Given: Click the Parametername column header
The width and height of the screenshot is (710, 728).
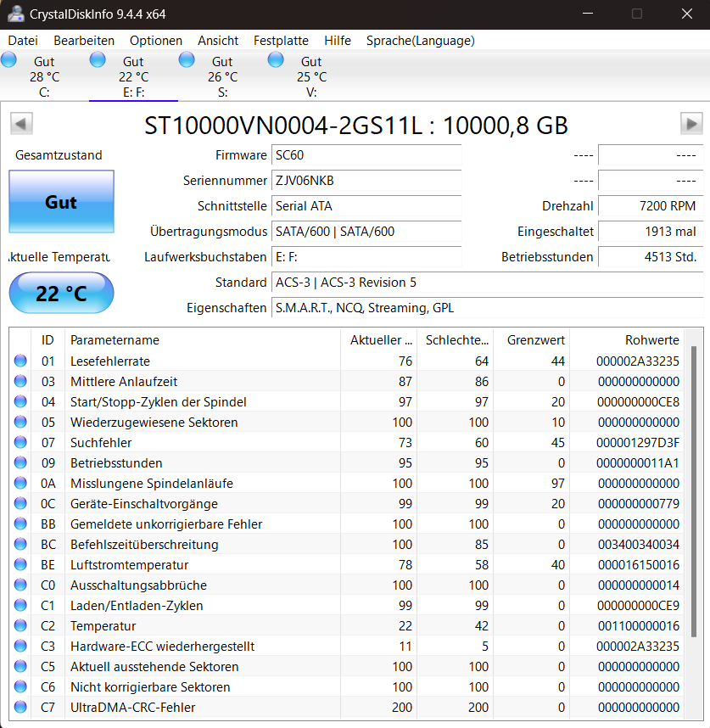Looking at the screenshot, I should 203,340.
